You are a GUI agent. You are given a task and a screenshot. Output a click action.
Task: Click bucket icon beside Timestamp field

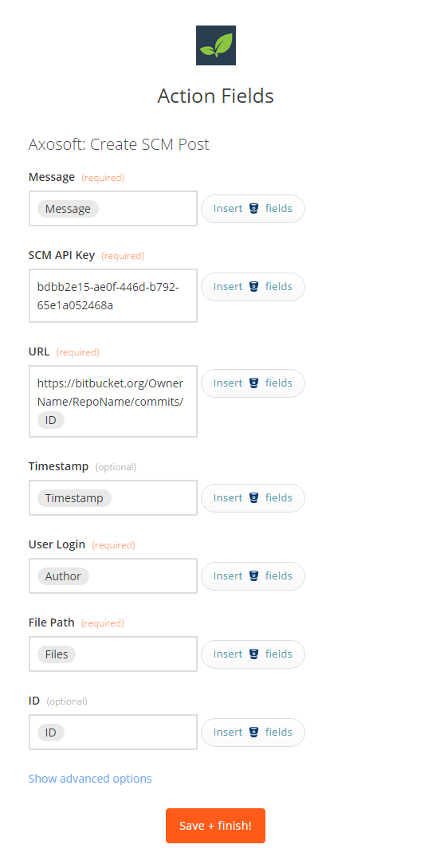(x=253, y=497)
